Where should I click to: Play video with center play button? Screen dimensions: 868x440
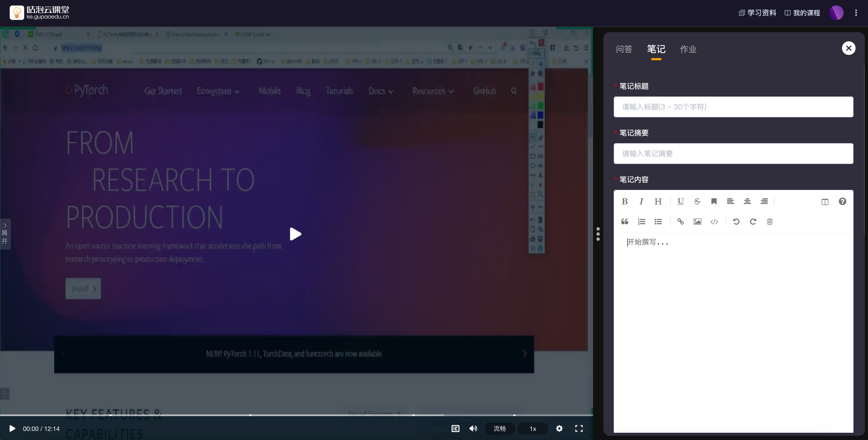[295, 234]
